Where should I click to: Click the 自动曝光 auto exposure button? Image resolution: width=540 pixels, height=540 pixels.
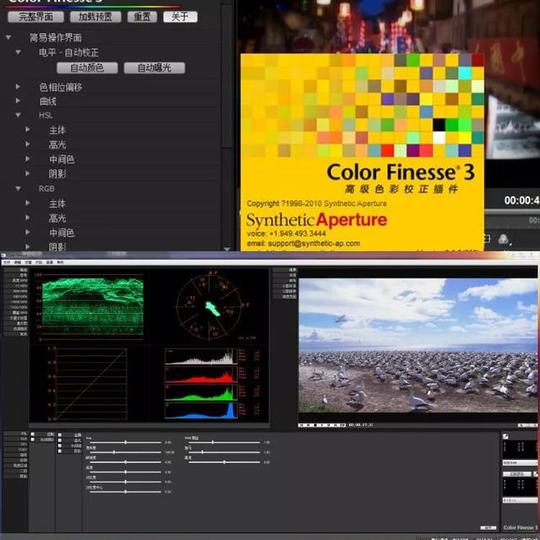coord(154,68)
